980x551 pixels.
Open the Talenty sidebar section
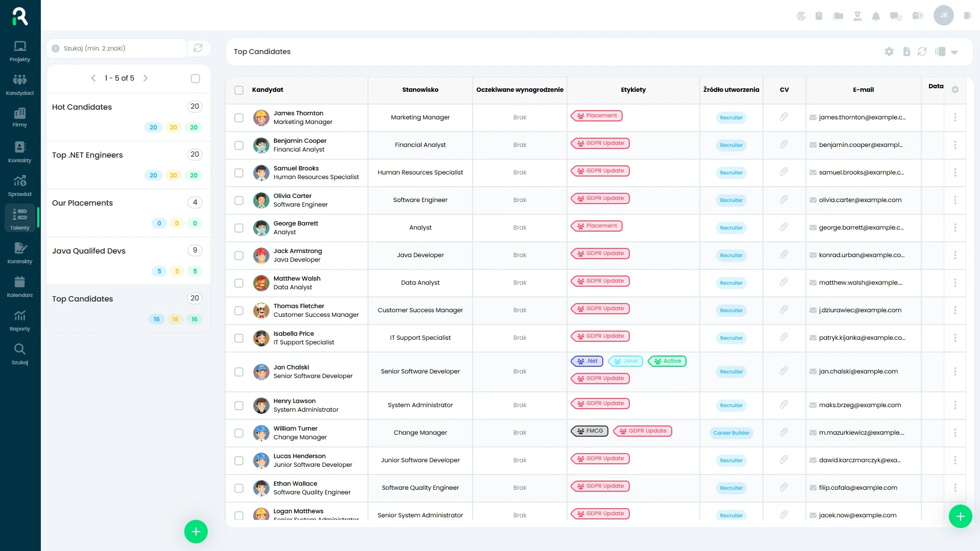20,219
